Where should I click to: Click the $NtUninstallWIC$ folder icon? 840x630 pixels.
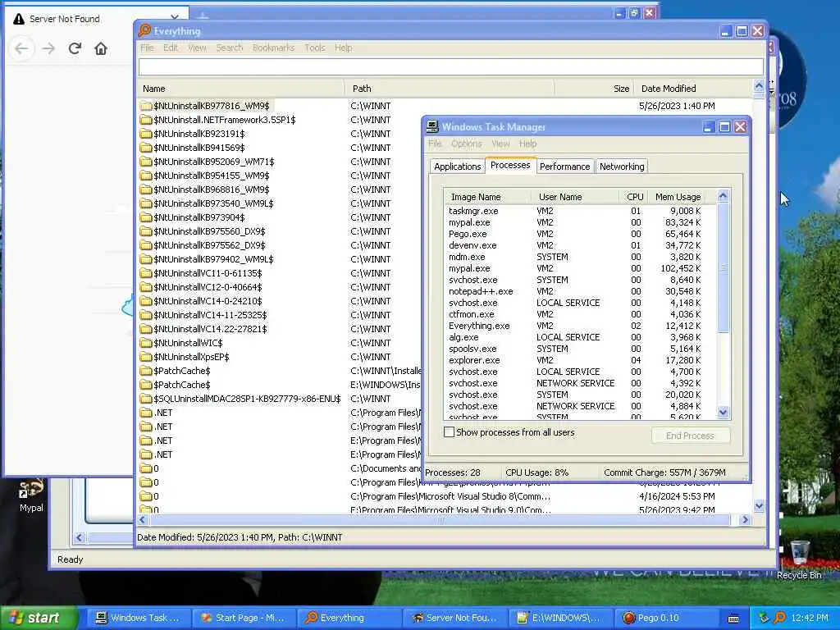(x=146, y=343)
